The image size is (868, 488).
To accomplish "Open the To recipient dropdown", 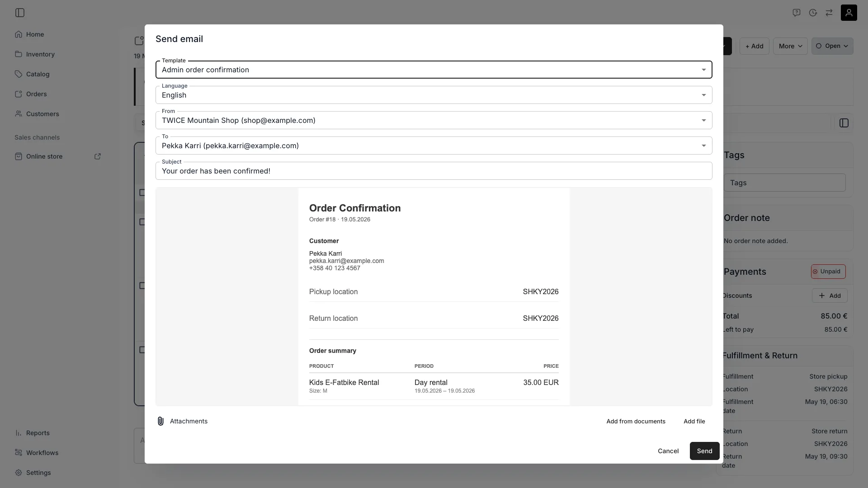I will 434,145.
